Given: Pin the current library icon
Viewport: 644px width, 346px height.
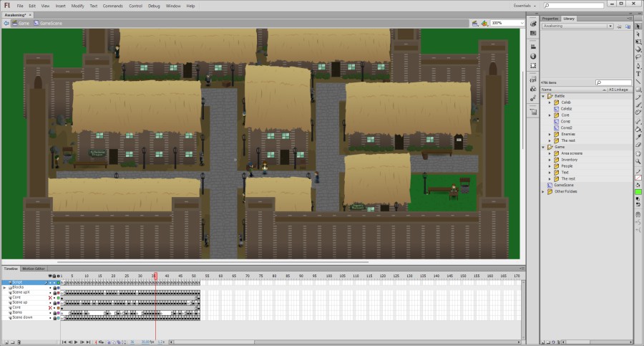Looking at the screenshot, I should point(618,26).
